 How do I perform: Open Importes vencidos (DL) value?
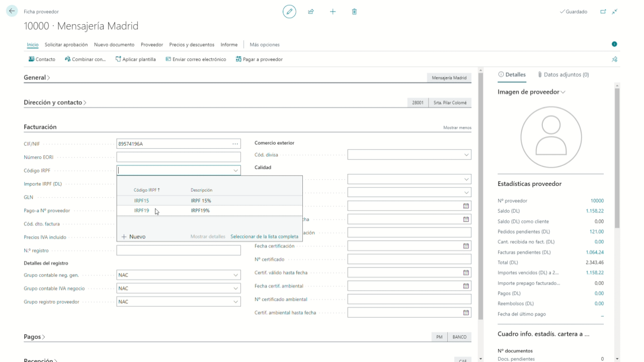(595, 273)
